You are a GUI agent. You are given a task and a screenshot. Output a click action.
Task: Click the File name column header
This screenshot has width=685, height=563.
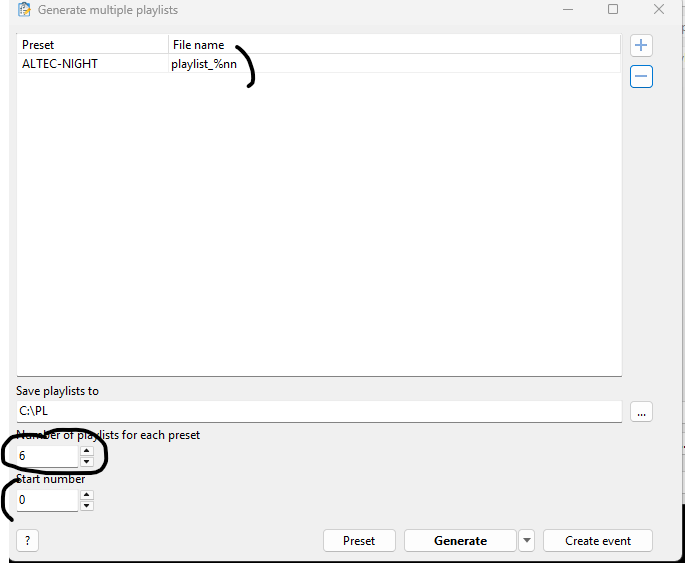coord(394,45)
